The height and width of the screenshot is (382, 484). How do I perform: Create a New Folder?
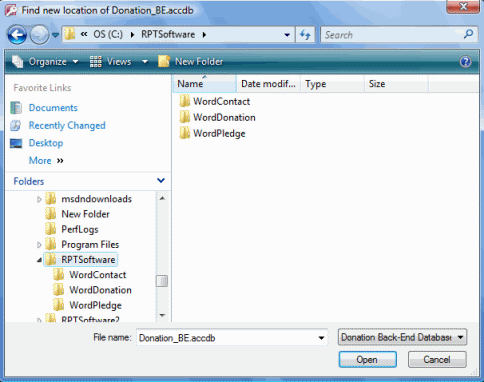pyautogui.click(x=191, y=62)
